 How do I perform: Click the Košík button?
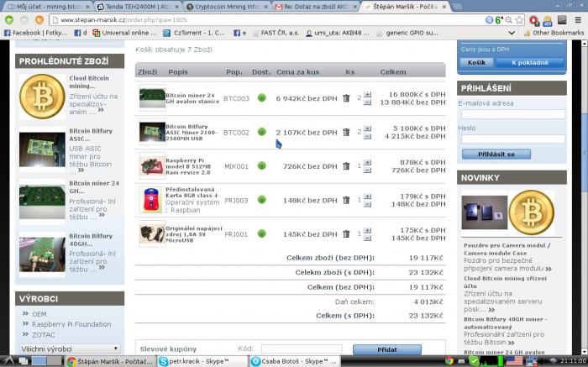476,63
